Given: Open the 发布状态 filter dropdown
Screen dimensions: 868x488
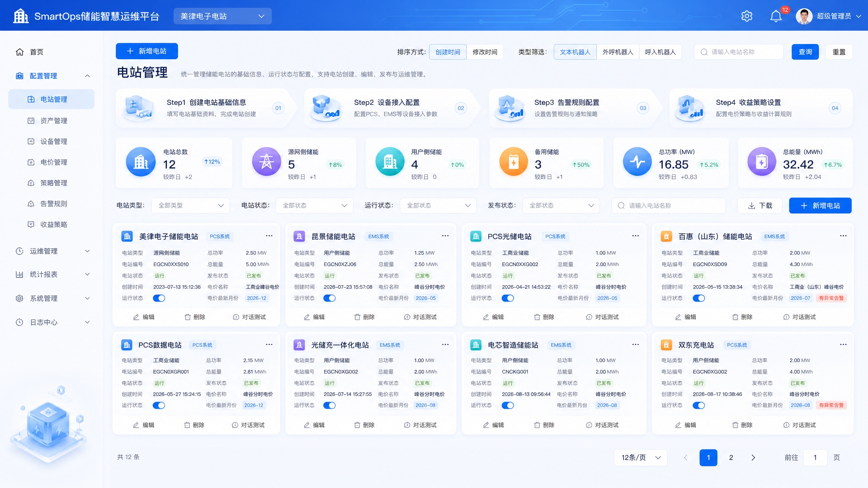Looking at the screenshot, I should tap(561, 205).
